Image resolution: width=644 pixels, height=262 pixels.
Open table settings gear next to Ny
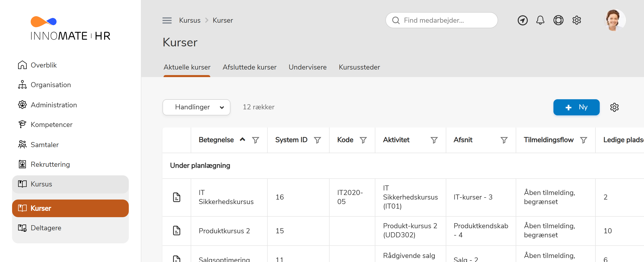click(x=614, y=107)
